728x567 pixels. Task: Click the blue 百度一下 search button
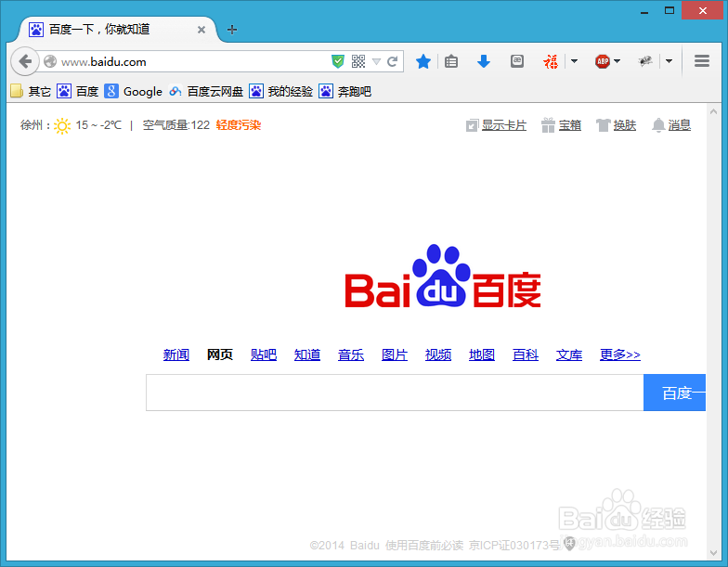tap(674, 393)
